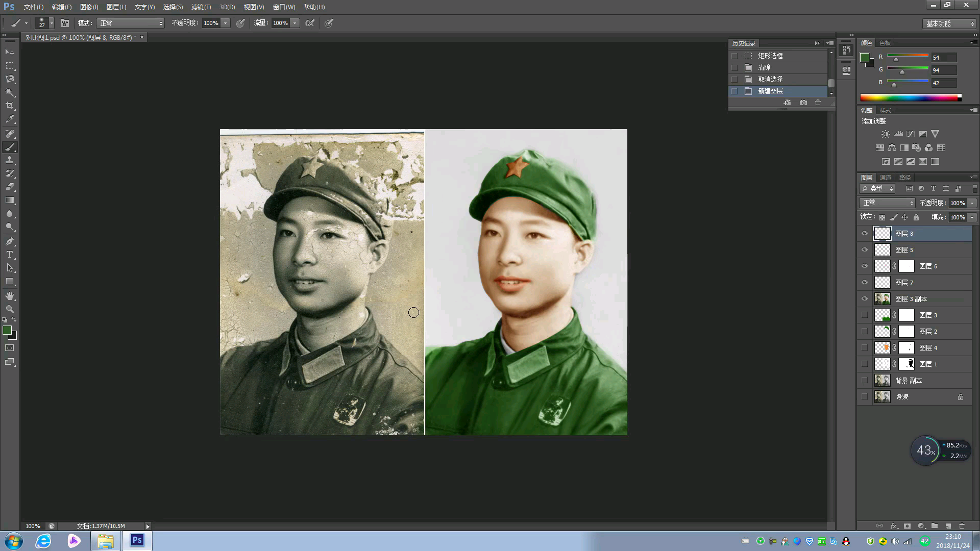Select the Move tool
Screen dimensions: 980x551
(x=10, y=53)
